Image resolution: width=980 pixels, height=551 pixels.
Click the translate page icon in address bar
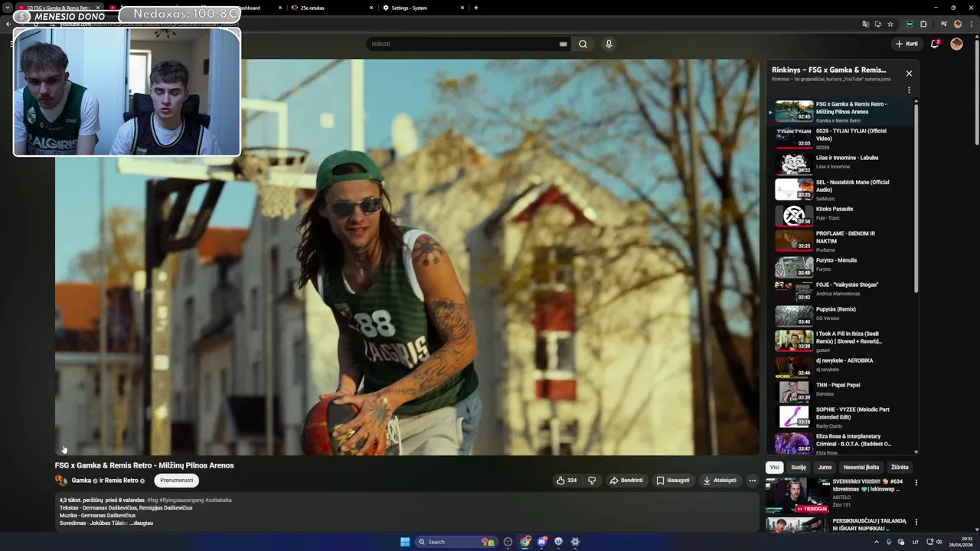[x=866, y=24]
